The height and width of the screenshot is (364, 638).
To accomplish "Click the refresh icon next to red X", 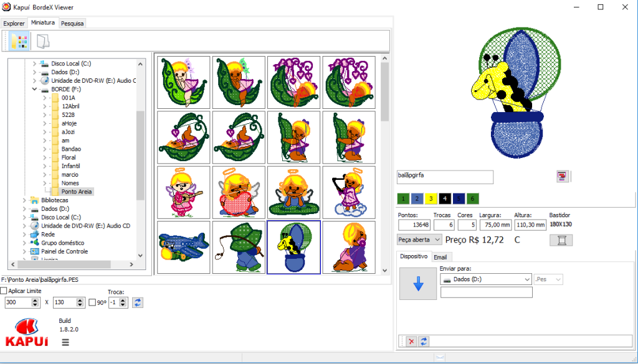I will tap(424, 341).
